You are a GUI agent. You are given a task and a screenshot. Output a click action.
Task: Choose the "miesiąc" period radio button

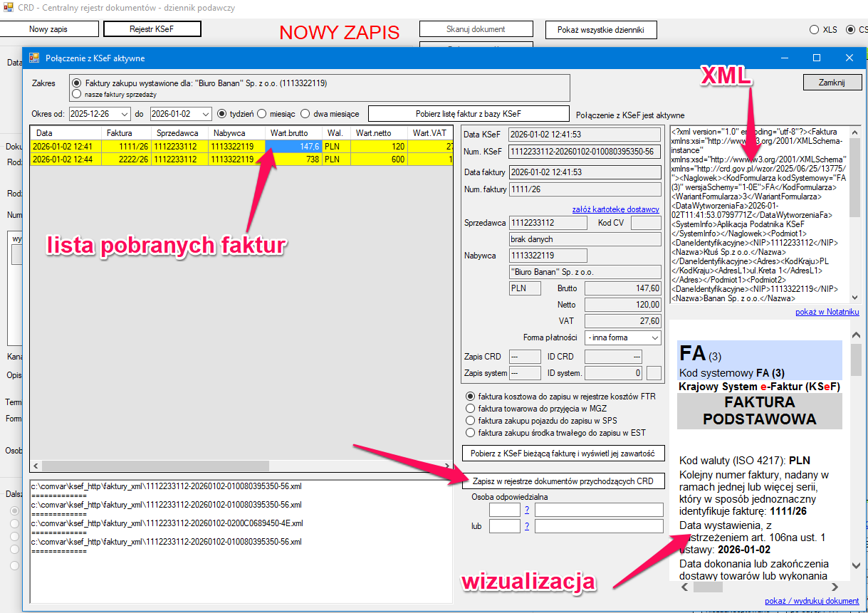pyautogui.click(x=262, y=114)
